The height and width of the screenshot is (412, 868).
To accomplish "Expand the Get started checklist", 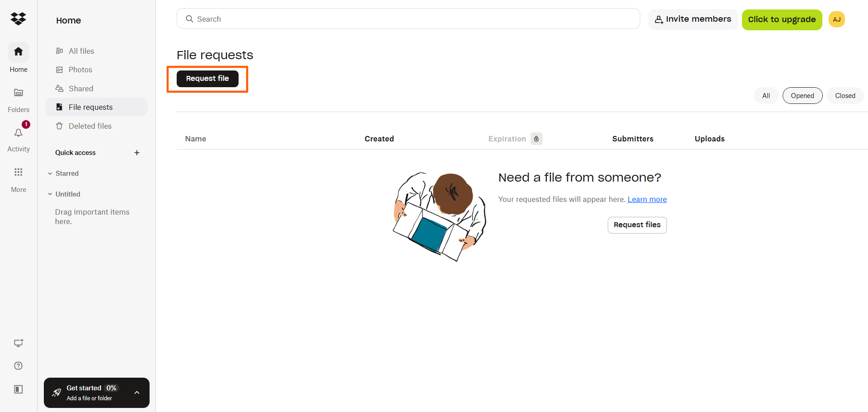I will [137, 393].
